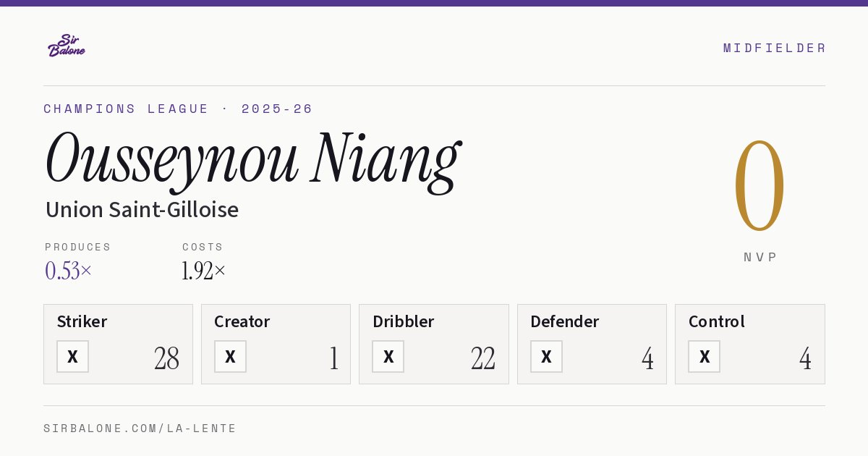Click the X badge in Creator card
The image size is (868, 456).
[230, 357]
